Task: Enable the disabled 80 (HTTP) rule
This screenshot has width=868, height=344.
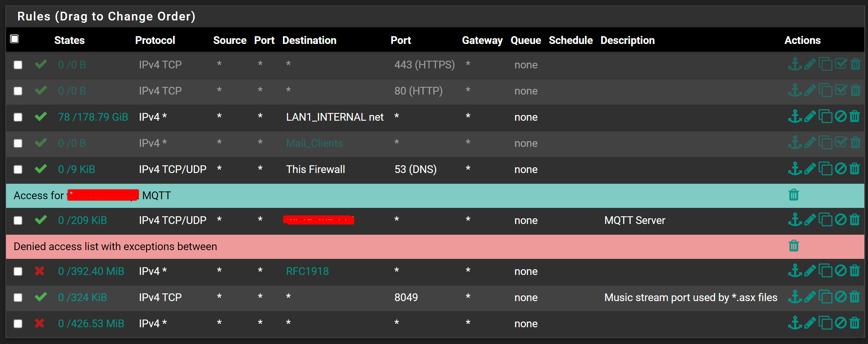Action: (841, 90)
